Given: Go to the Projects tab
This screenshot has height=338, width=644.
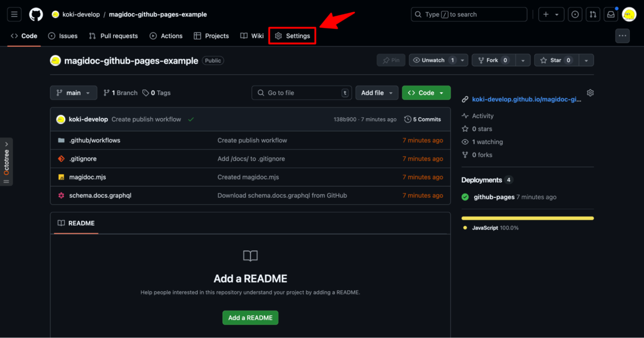Looking at the screenshot, I should click(x=211, y=36).
